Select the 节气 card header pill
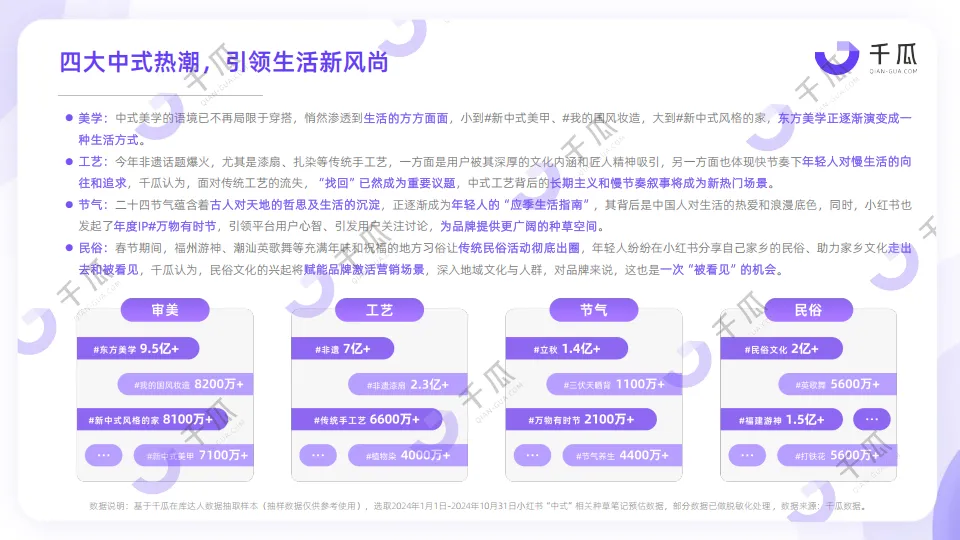 [x=593, y=310]
